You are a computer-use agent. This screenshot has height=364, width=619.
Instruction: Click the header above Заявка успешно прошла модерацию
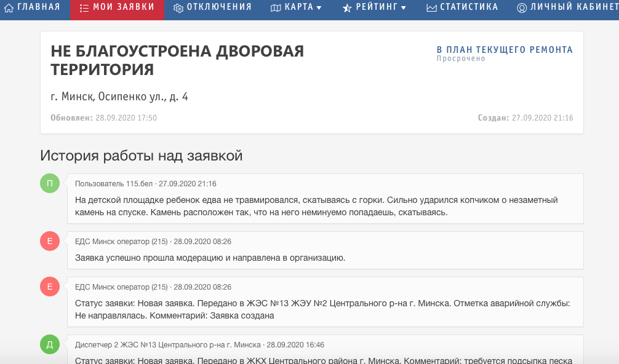[x=153, y=242]
